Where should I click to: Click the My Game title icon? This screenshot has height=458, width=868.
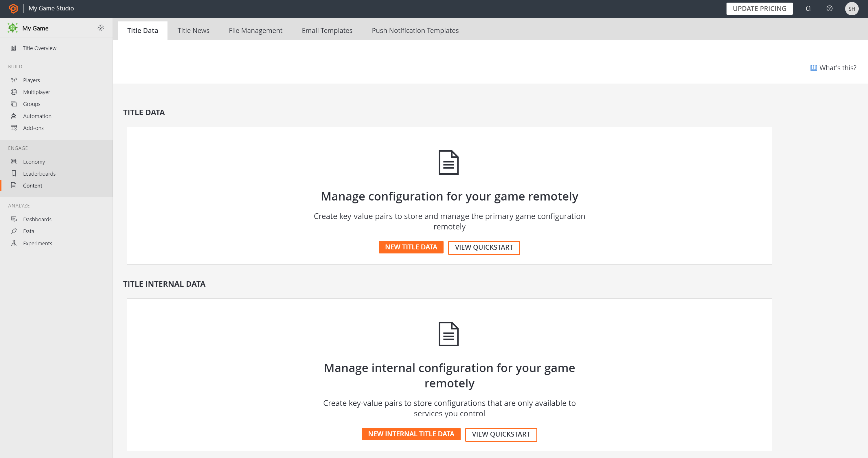tap(13, 28)
